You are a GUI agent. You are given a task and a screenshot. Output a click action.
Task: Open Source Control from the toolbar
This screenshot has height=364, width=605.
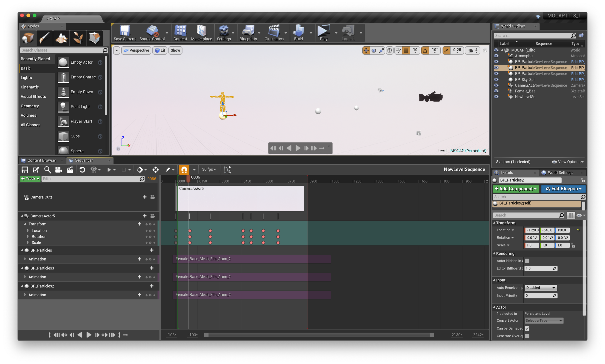[x=152, y=33]
